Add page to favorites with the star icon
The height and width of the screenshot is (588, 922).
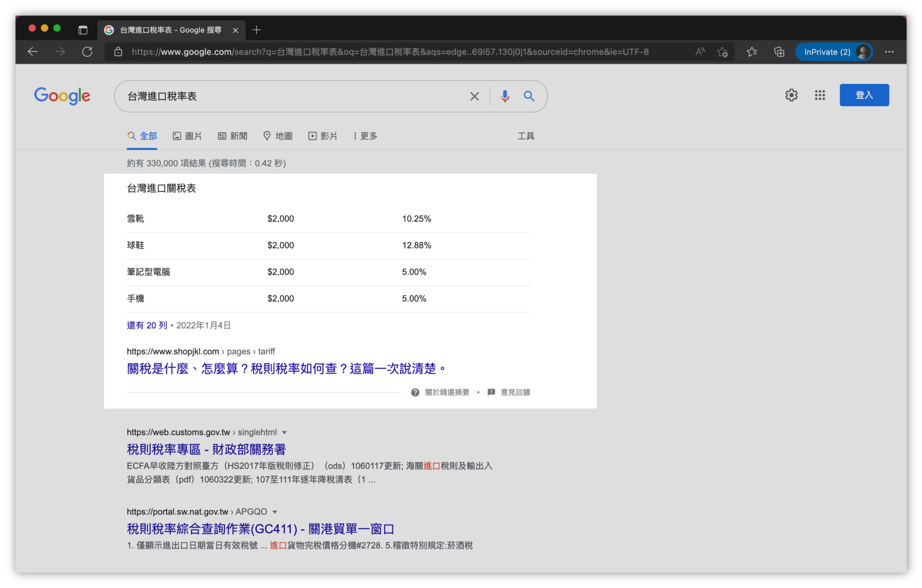723,52
